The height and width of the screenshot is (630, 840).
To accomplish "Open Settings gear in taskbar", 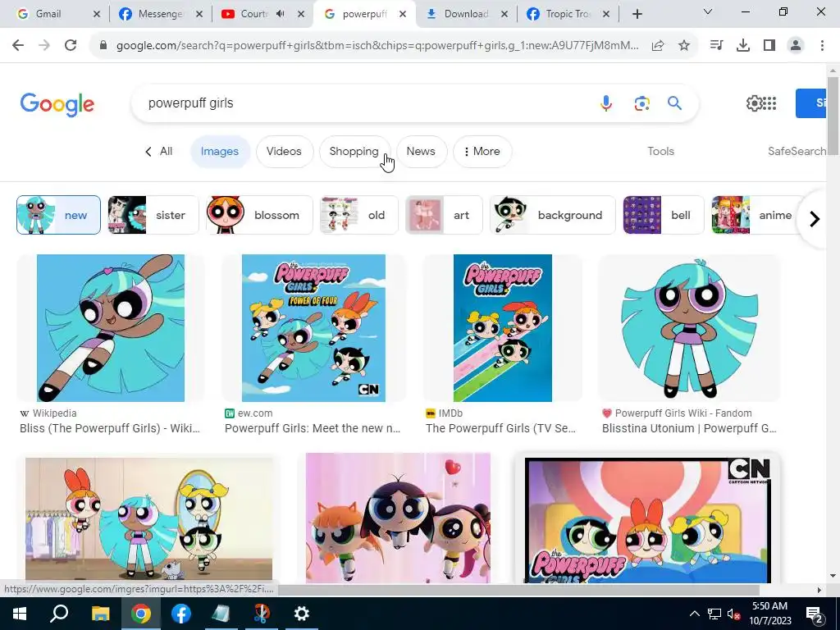I will pos(302,614).
